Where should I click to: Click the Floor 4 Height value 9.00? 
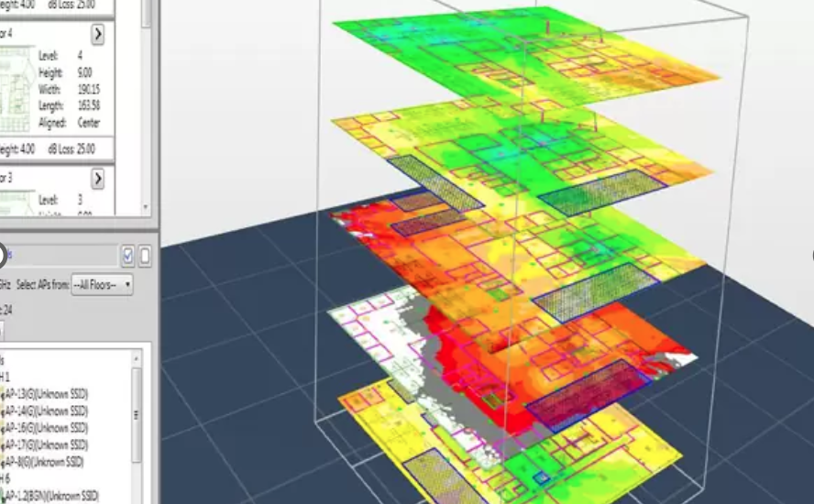(85, 72)
